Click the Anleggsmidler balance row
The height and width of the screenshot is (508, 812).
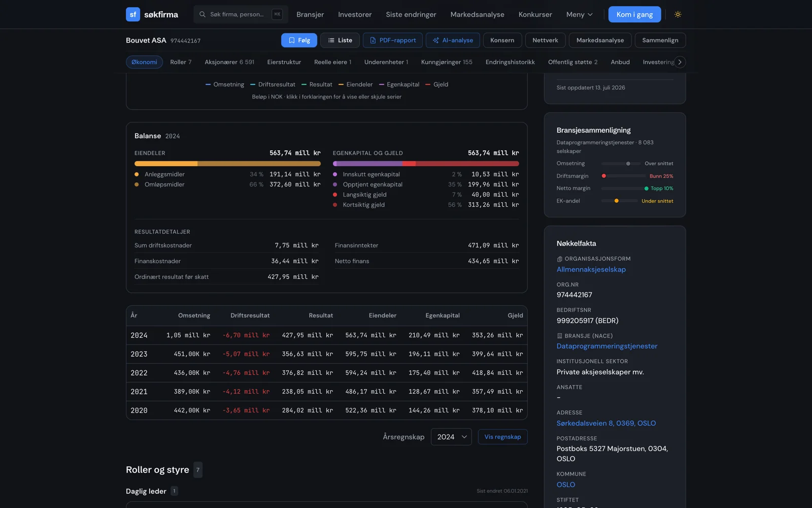pyautogui.click(x=227, y=174)
